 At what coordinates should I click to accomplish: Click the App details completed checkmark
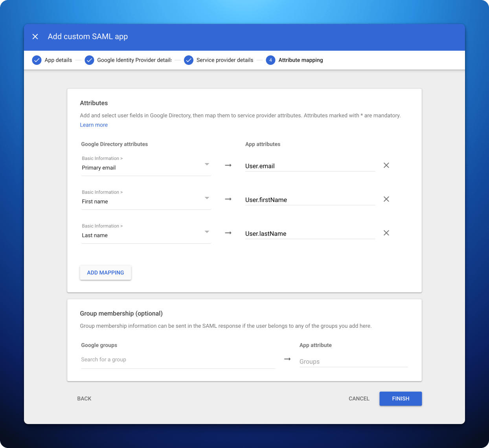(x=37, y=60)
